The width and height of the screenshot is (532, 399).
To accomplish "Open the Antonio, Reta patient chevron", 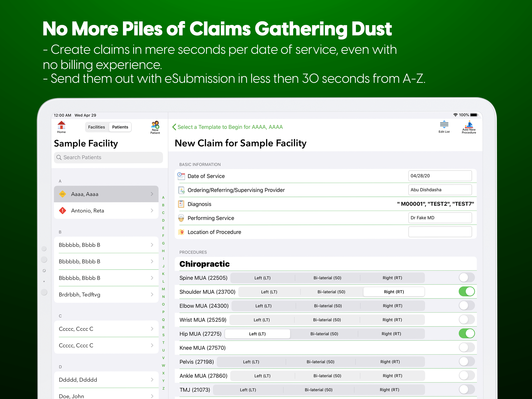I will tap(152, 211).
